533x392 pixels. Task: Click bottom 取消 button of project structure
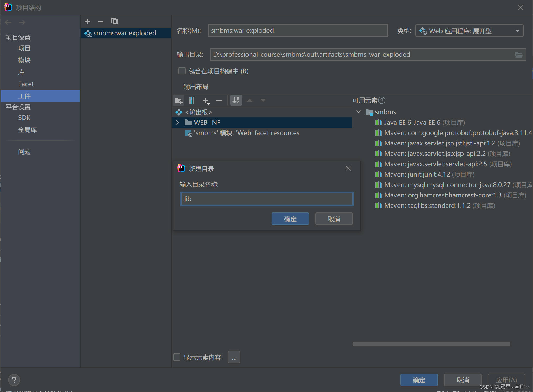[x=463, y=380]
